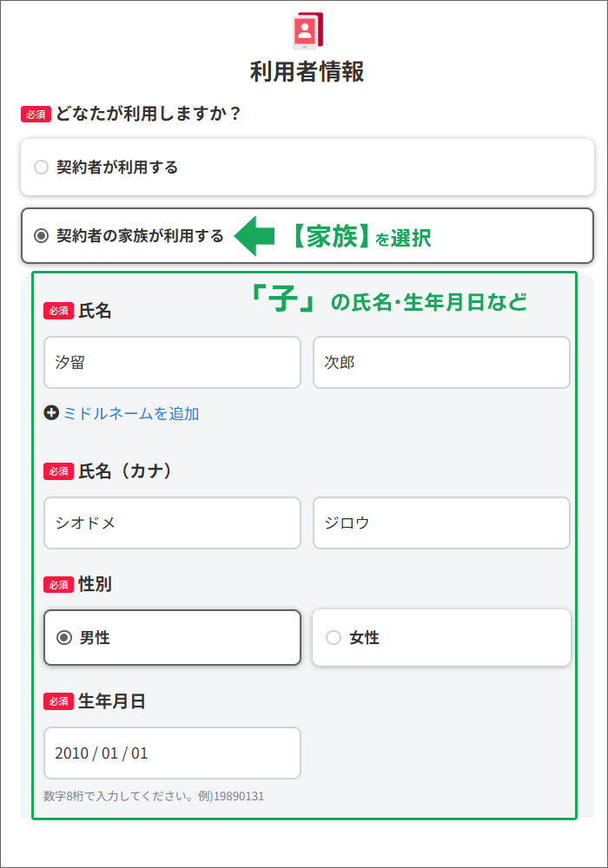Image resolution: width=608 pixels, height=868 pixels.
Task: Click the last name field containing 汐留
Action: [x=172, y=362]
